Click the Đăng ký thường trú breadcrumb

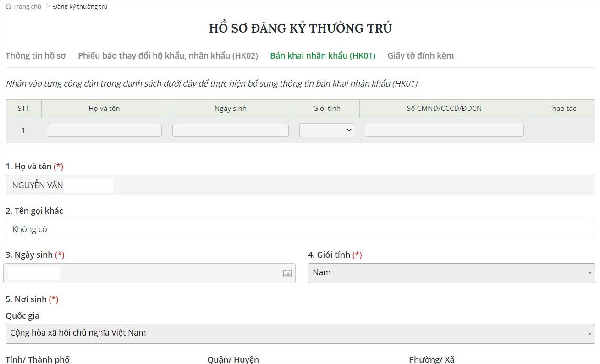click(x=79, y=6)
